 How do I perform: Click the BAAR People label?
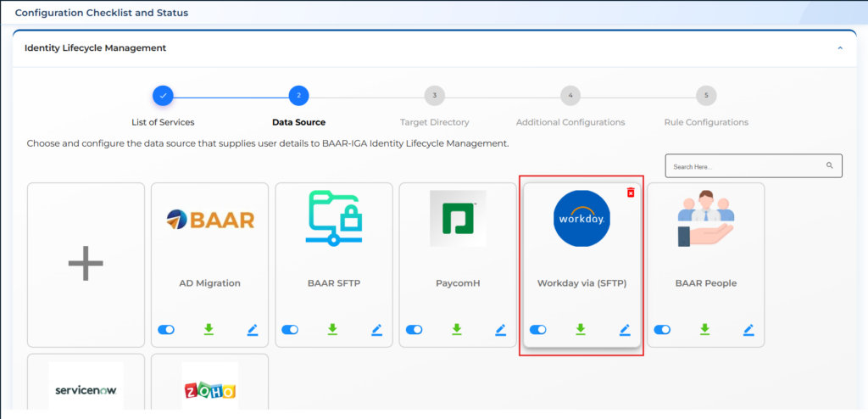706,283
